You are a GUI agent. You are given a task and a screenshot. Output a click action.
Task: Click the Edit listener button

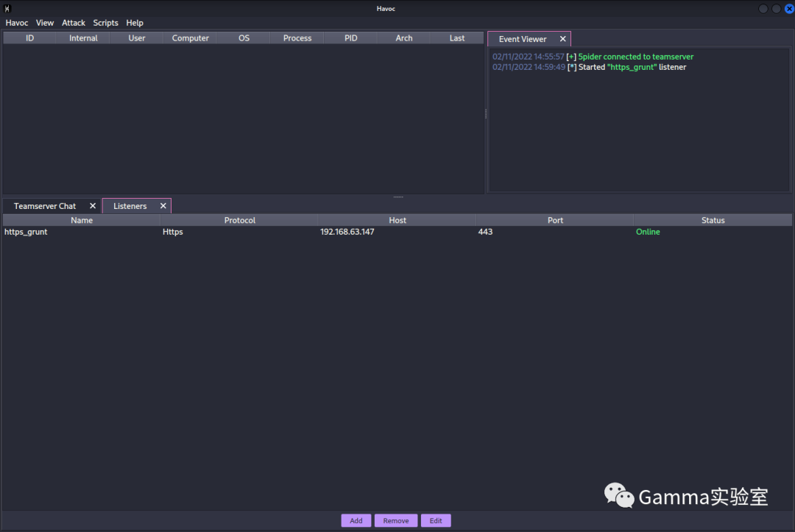click(x=436, y=520)
